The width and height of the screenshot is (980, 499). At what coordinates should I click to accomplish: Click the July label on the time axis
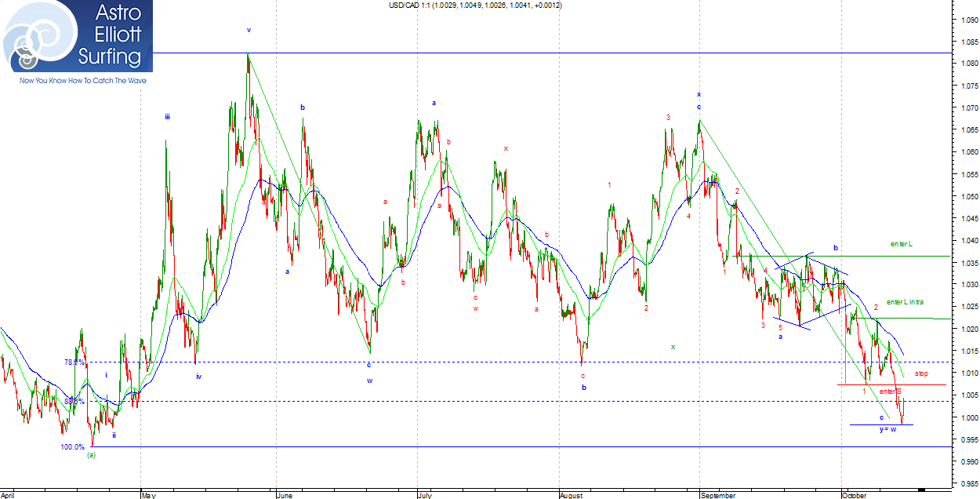[x=426, y=495]
